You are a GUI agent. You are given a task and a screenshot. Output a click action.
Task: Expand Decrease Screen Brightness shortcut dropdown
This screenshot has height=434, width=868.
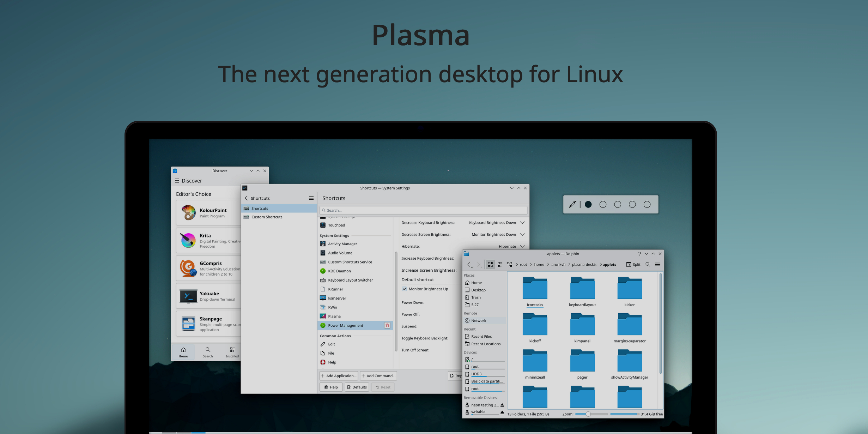522,235
